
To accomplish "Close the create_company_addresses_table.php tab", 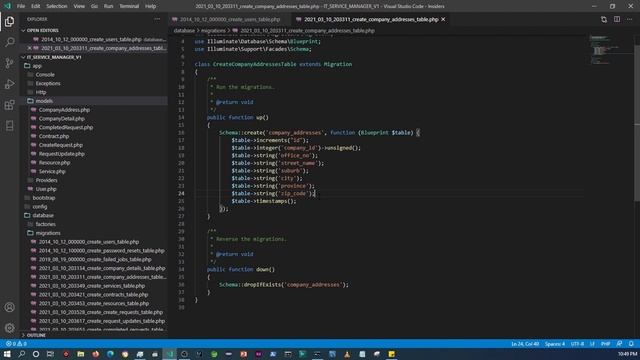I will [x=443, y=19].
